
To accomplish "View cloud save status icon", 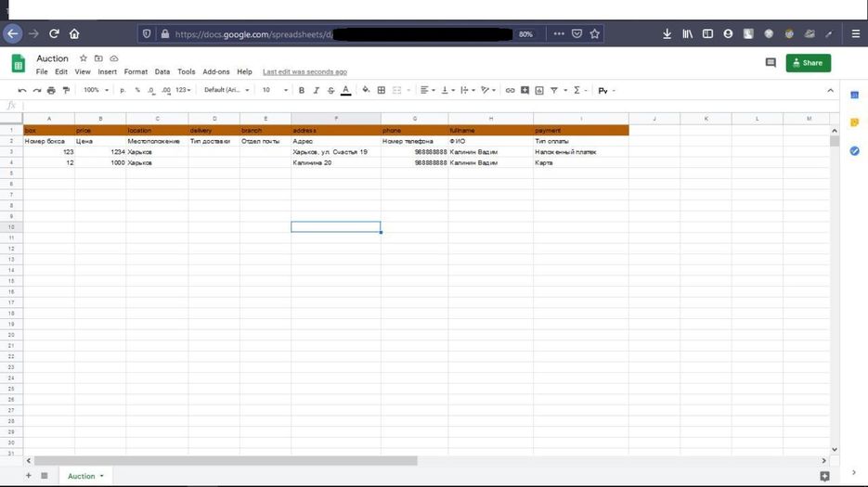I will [x=114, y=58].
